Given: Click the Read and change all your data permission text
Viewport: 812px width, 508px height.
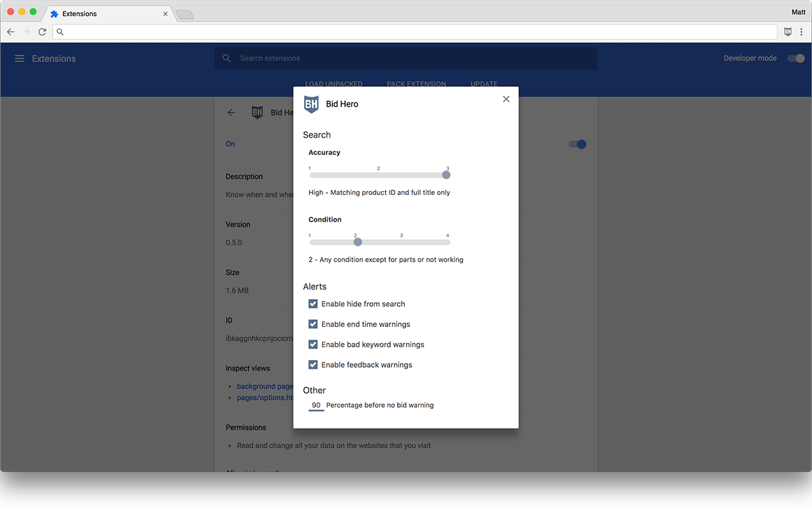Looking at the screenshot, I should coord(334,446).
